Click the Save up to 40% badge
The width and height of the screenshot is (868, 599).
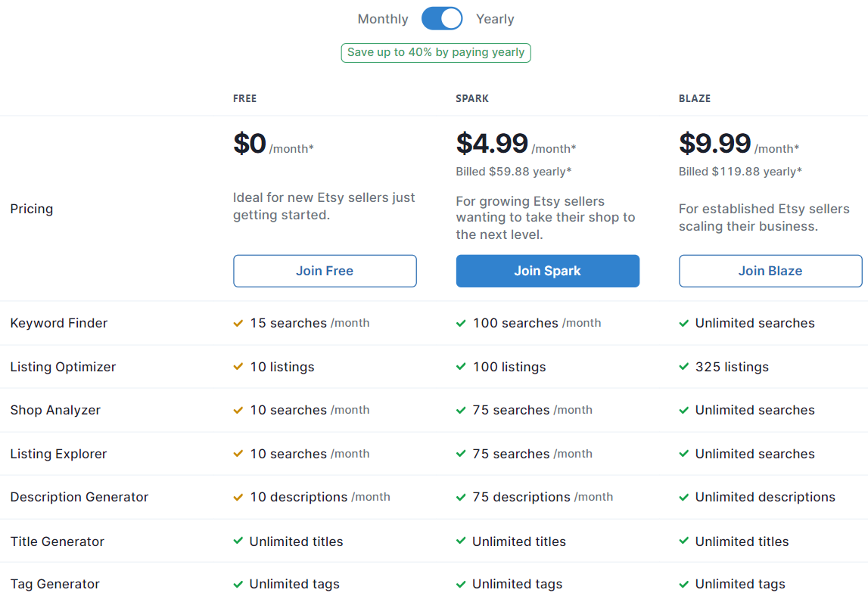tap(436, 52)
